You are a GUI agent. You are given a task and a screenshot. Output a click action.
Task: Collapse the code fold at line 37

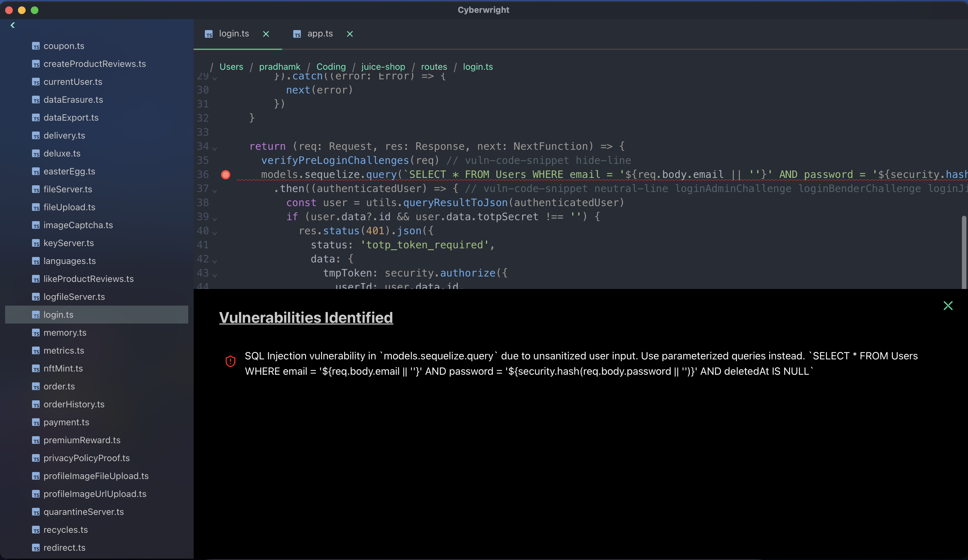tap(215, 190)
